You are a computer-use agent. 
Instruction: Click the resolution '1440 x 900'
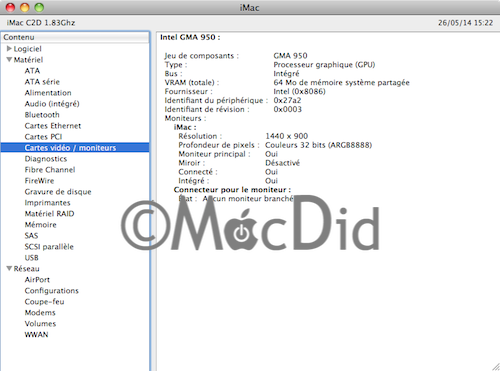(x=287, y=136)
